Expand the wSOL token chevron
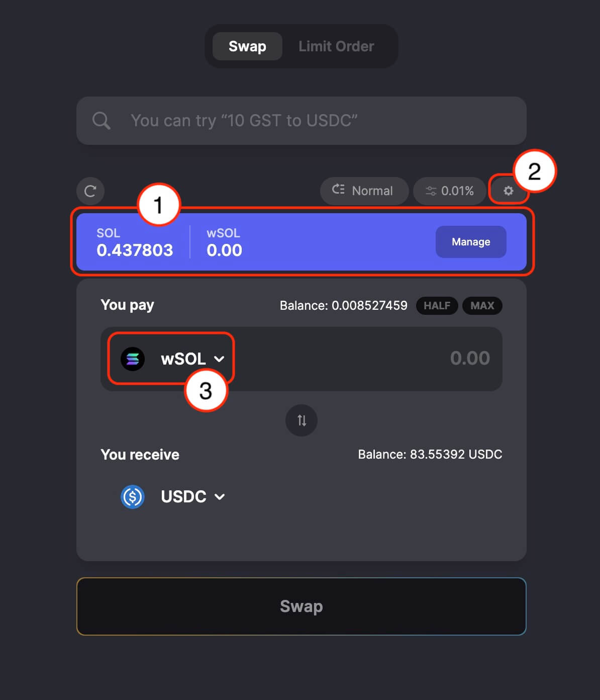This screenshot has width=600, height=700. pyautogui.click(x=219, y=359)
